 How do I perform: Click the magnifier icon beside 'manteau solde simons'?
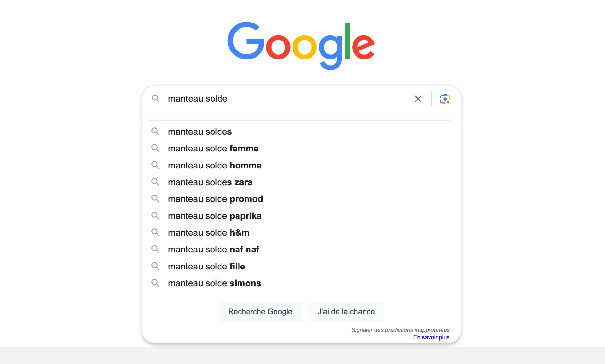156,283
